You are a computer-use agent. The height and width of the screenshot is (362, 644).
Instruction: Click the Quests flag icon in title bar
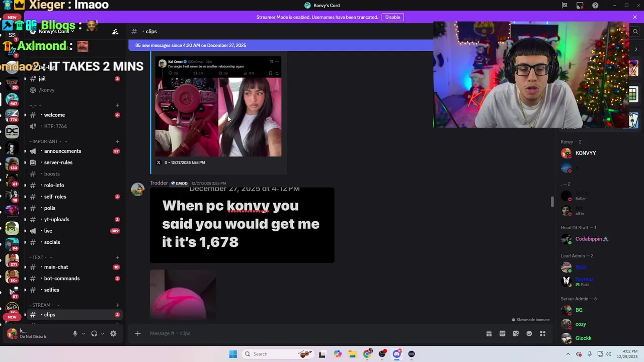[x=565, y=6]
